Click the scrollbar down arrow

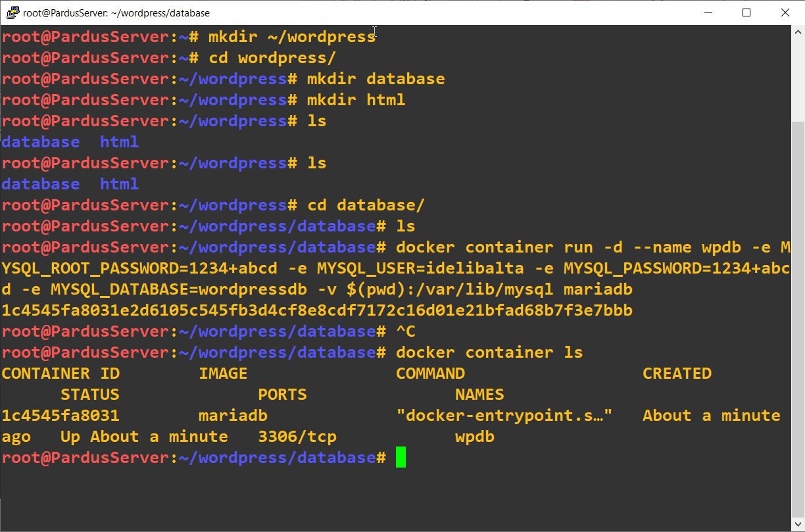pyautogui.click(x=798, y=525)
